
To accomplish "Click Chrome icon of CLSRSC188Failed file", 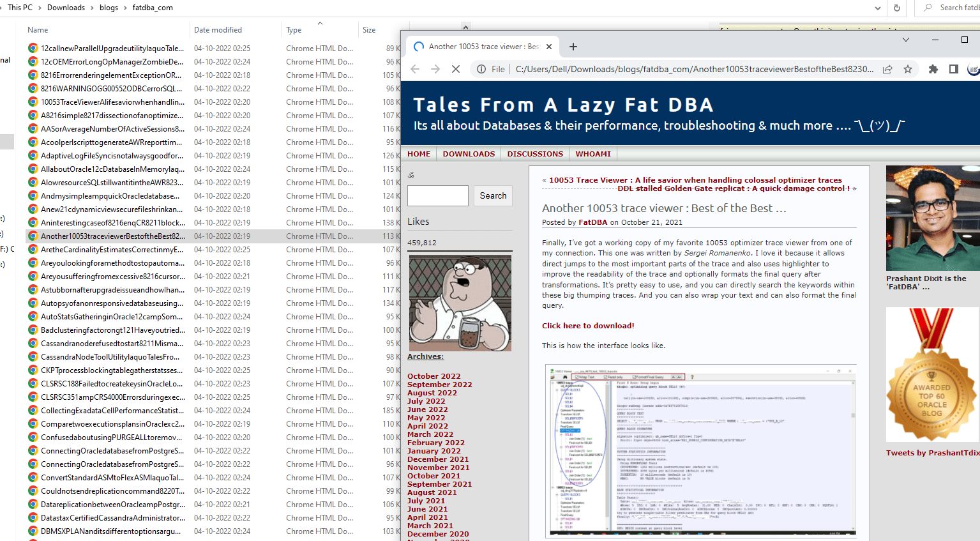I will point(33,383).
